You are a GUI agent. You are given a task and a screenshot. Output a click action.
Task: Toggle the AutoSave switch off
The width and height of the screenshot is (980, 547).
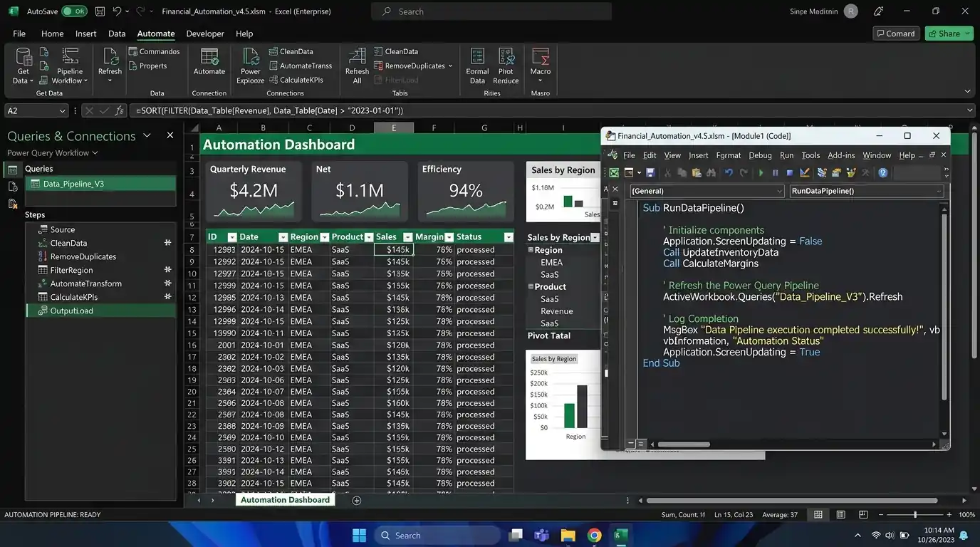pos(74,11)
